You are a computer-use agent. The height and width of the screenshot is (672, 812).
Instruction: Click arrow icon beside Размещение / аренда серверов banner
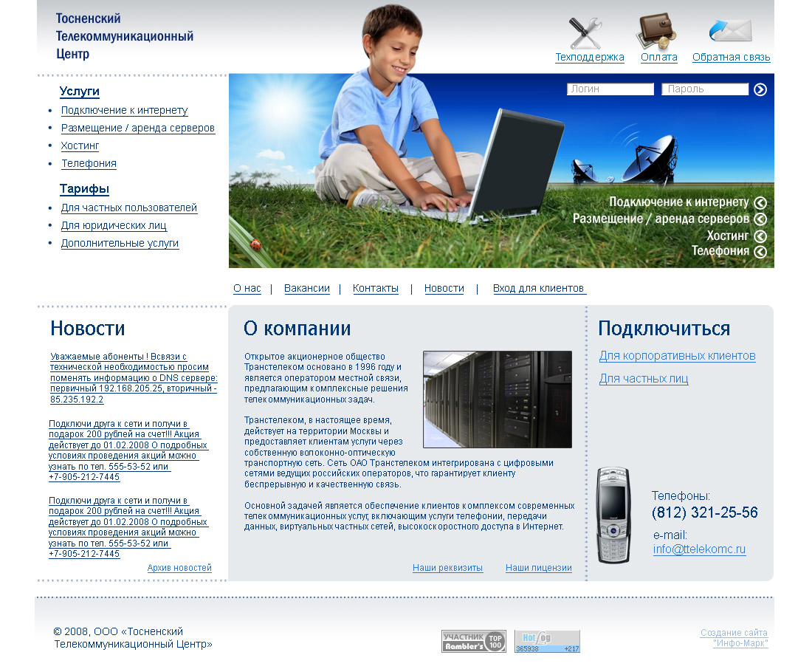click(x=760, y=219)
